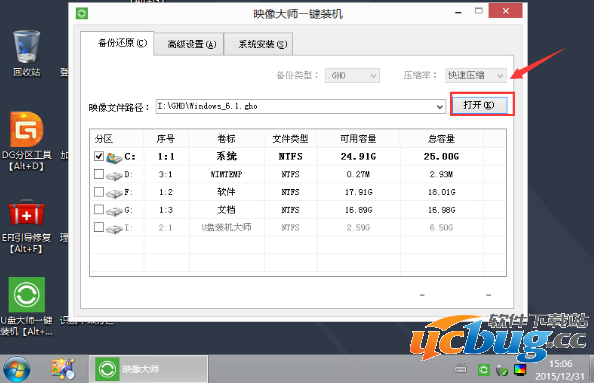The height and width of the screenshot is (383, 594).
Task: Click the Windows Start orb
Action: coord(17,369)
